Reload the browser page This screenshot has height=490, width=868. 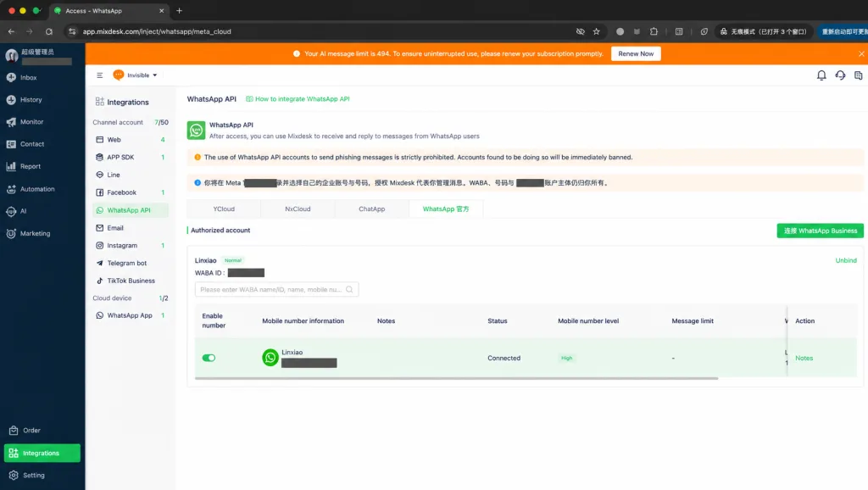48,31
